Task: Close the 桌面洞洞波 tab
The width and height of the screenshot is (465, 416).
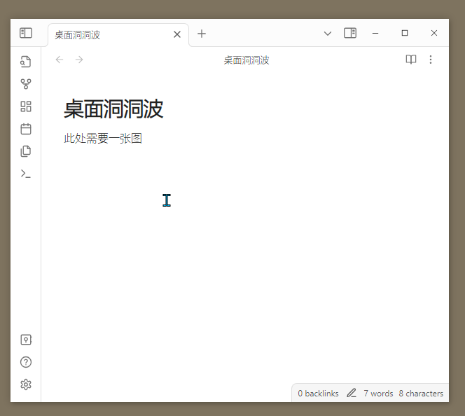Action: coord(177,34)
